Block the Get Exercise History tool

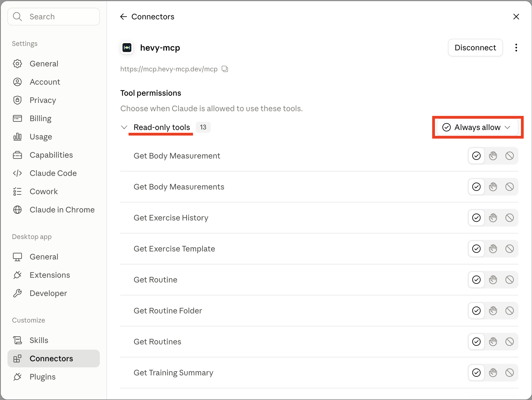[510, 218]
